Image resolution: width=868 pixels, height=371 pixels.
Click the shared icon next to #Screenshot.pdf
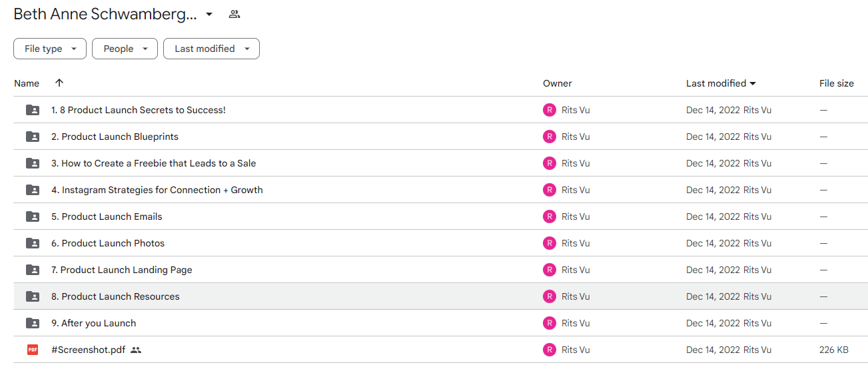136,350
